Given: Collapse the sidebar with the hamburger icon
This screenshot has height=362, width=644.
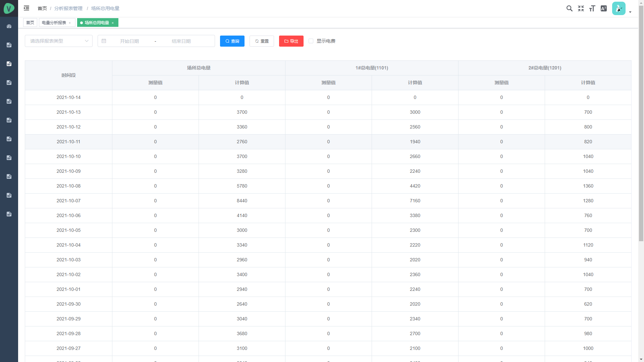Looking at the screenshot, I should (26, 8).
